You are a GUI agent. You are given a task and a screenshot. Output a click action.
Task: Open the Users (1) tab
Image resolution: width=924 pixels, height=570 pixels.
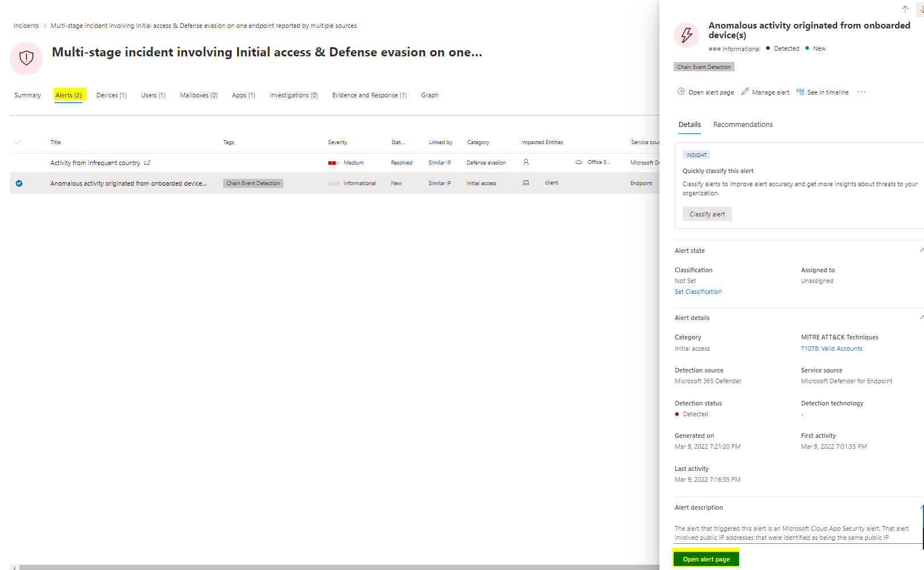[154, 95]
